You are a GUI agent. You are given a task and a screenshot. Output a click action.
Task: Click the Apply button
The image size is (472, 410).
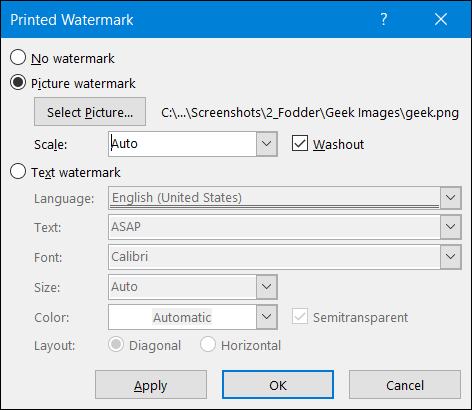point(151,385)
